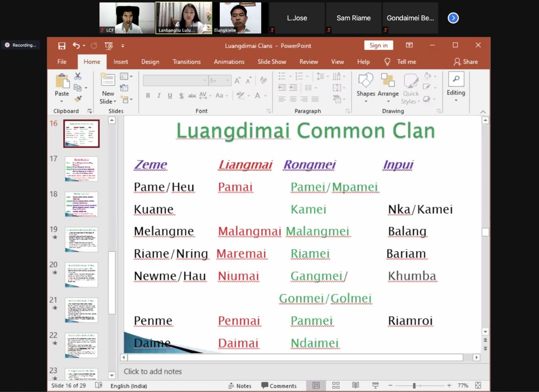
Task: Click the Cut scissors icon
Action: (77, 76)
